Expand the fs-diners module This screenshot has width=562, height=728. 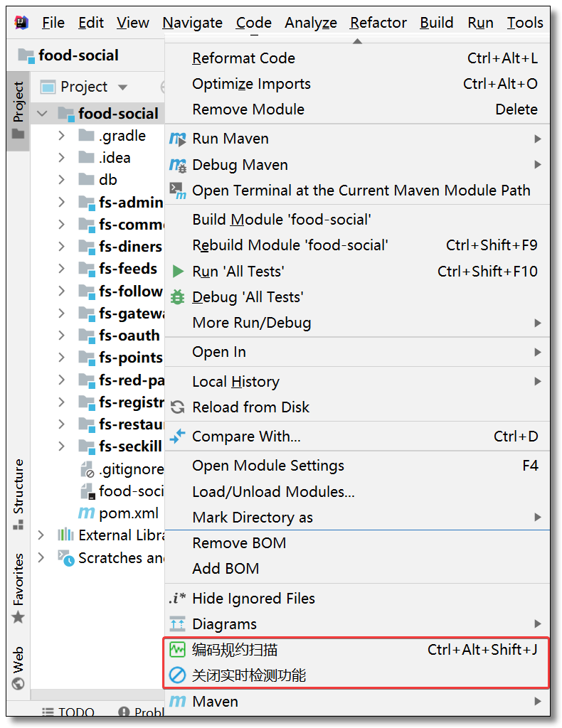[x=61, y=247]
